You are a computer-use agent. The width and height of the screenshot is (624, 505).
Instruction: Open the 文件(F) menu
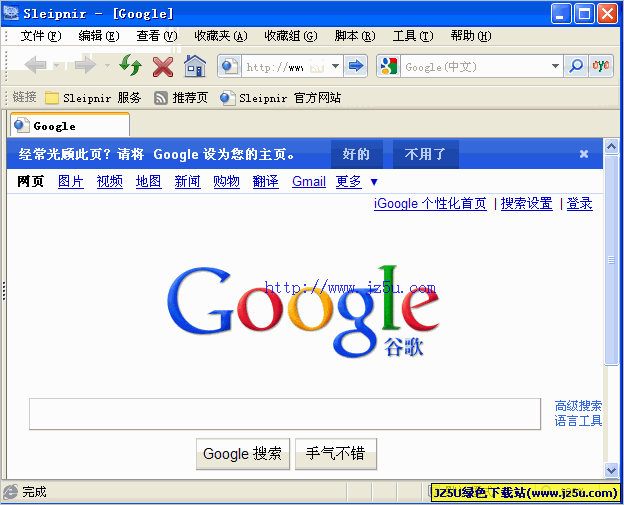(41, 36)
